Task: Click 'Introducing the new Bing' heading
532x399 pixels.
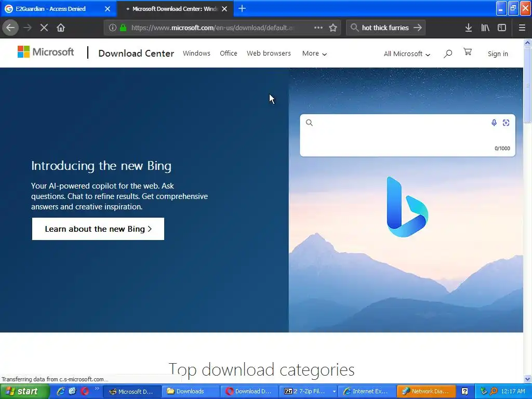Action: [101, 166]
